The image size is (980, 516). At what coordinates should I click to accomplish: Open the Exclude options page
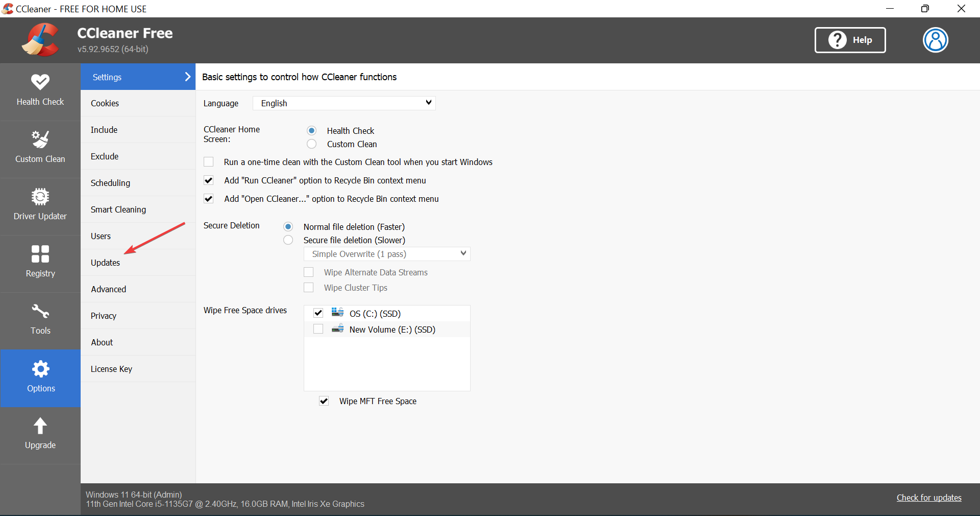pos(138,156)
